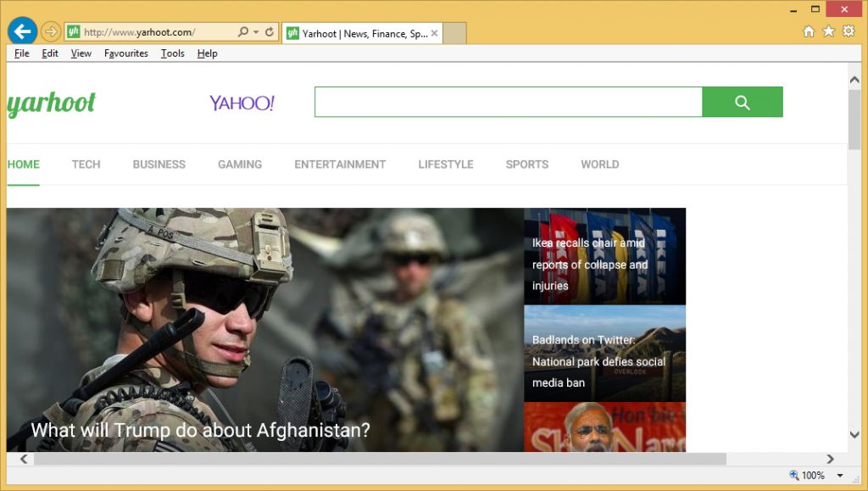Screen dimensions: 868x491
Task: Click the green search magnifier button
Action: (743, 102)
